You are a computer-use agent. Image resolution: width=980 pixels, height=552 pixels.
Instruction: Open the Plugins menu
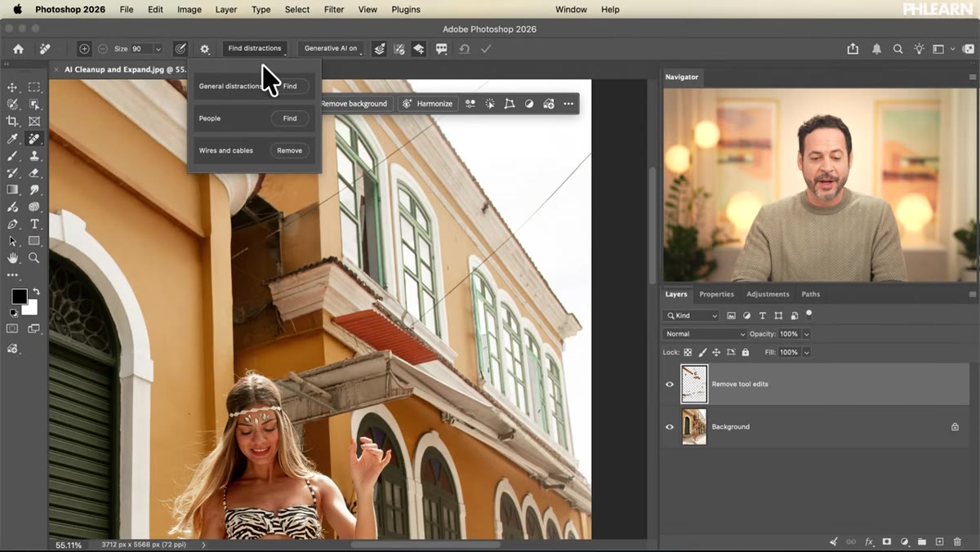[x=406, y=9]
